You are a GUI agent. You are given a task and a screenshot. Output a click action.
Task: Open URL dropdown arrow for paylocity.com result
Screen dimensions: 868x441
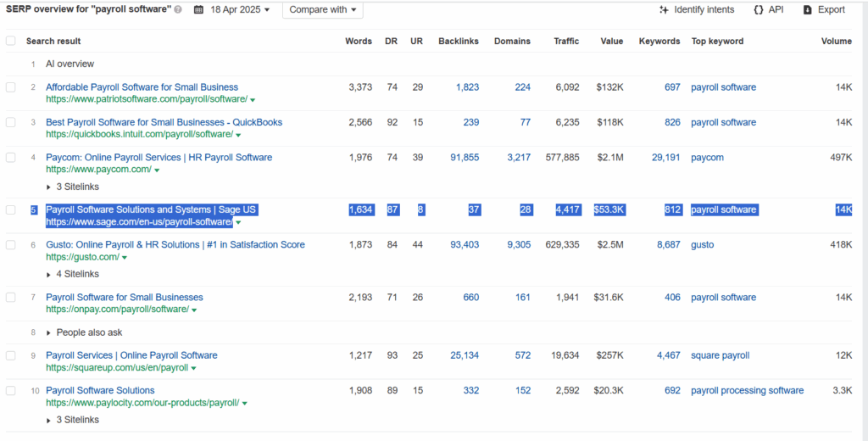(x=244, y=404)
